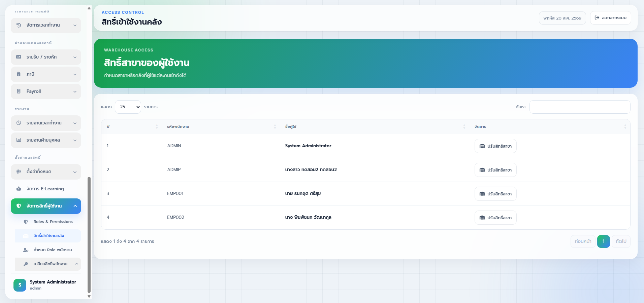Click ปรับสิทธิ์สาขา for นาย รนกฤต ศรีสุข
The width and height of the screenshot is (644, 303).
coord(495,194)
